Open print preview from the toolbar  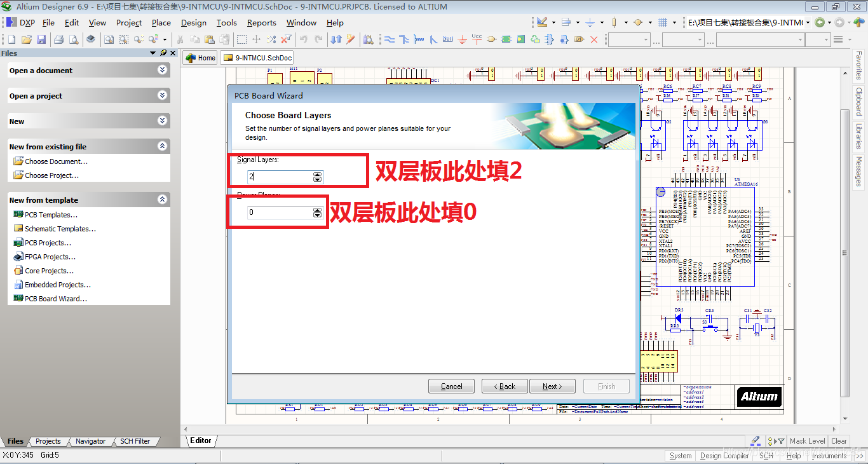(x=74, y=39)
